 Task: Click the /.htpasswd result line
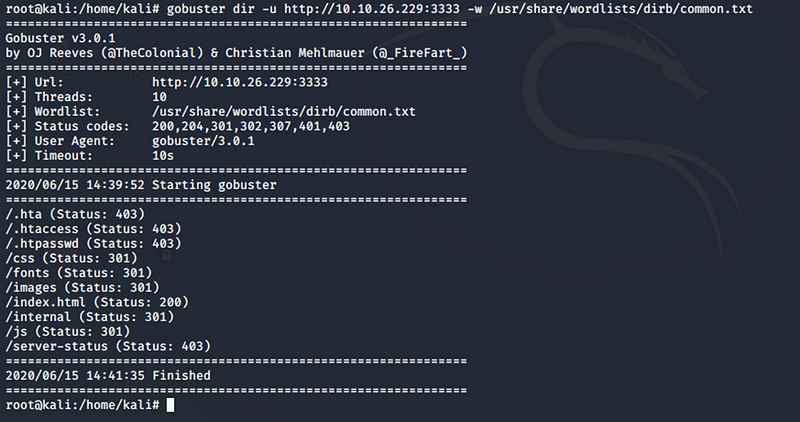tap(93, 243)
